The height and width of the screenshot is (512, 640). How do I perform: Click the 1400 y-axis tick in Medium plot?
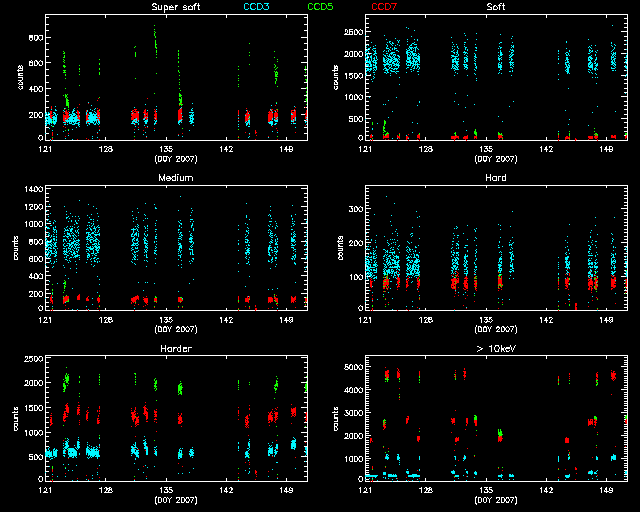pyautogui.click(x=32, y=189)
